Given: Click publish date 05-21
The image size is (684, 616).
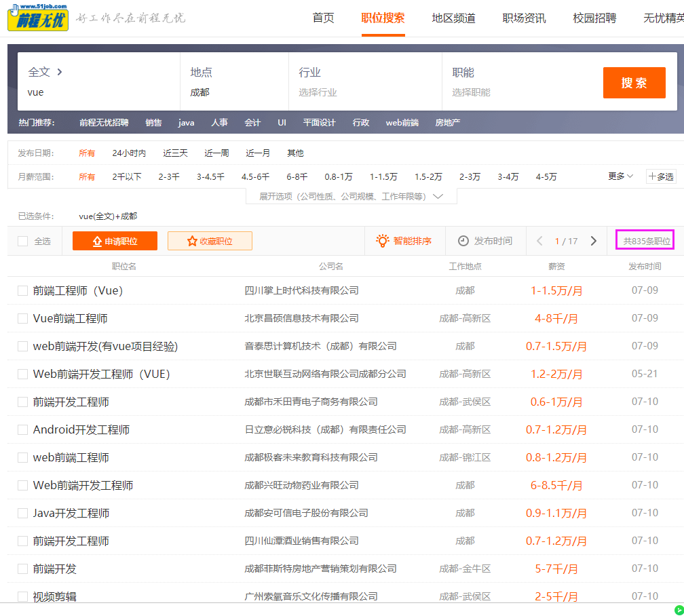Looking at the screenshot, I should tap(645, 374).
